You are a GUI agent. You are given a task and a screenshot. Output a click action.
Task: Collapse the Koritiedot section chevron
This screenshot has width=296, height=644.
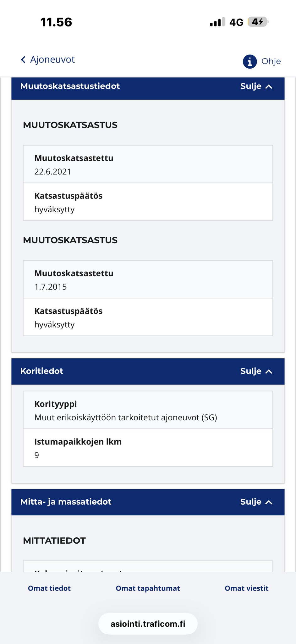click(269, 372)
